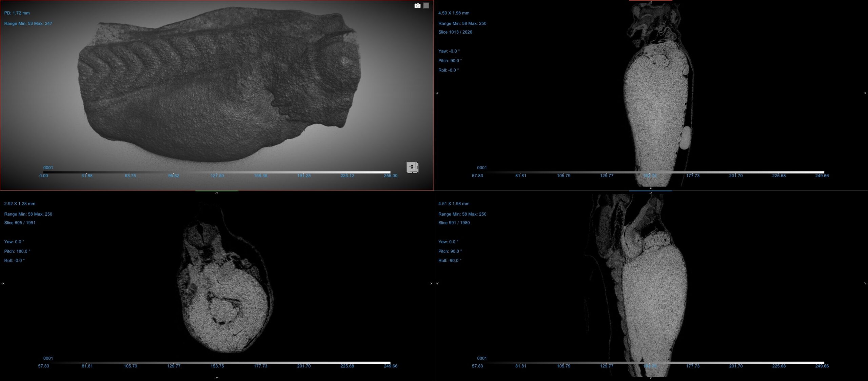Screen dimensions: 868x381
Task: Click the Z side face of orientation cube
Action: (417, 167)
